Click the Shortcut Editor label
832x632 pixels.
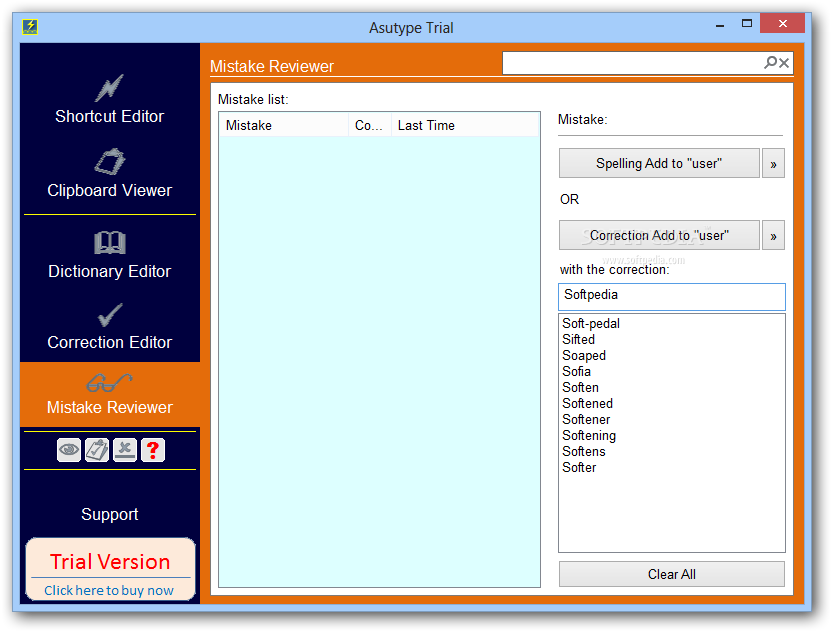pos(110,116)
